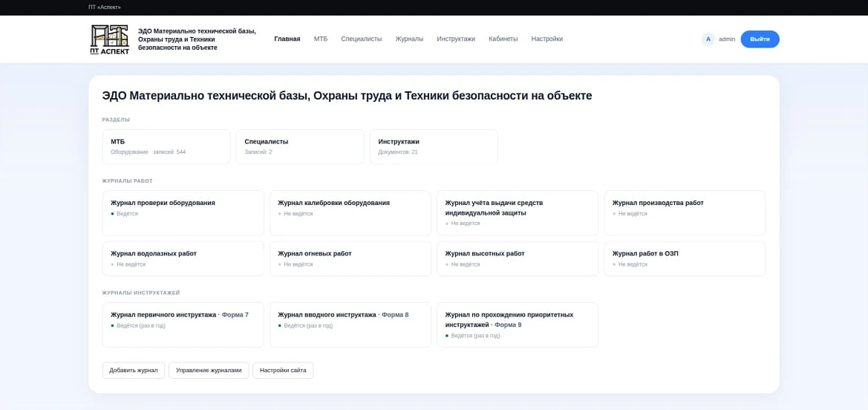Image resolution: width=868 pixels, height=410 pixels.
Task: Open Журнал высотных работ card
Action: pos(518,258)
